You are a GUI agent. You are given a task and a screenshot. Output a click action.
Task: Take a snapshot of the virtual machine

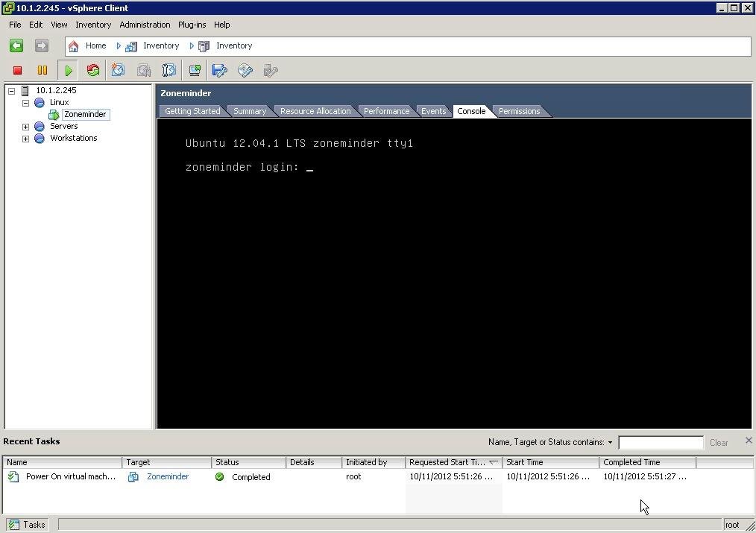coord(118,70)
